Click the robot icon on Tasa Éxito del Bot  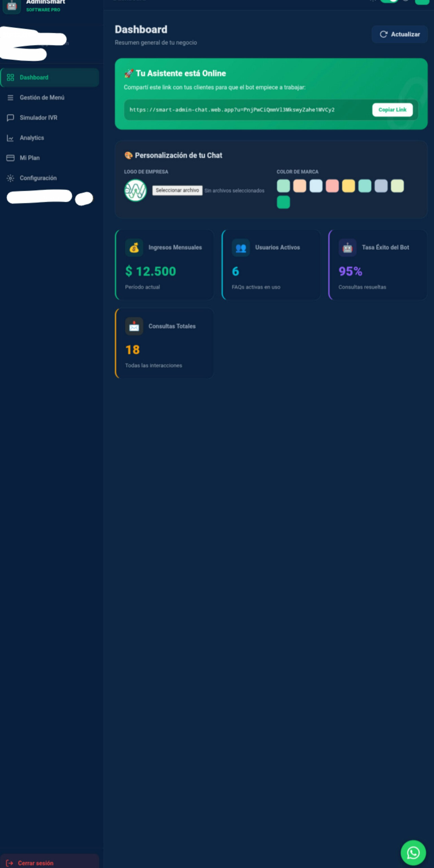pos(348,248)
